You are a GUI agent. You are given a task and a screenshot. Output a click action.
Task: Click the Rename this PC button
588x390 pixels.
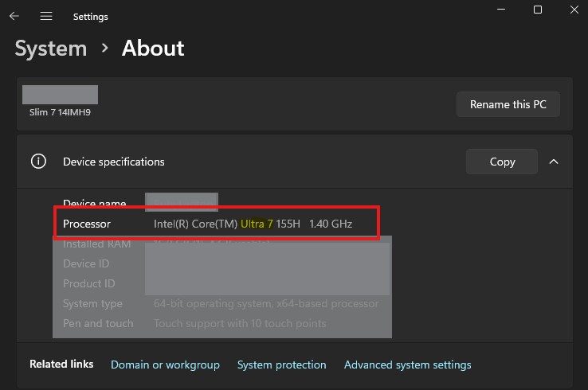click(508, 104)
